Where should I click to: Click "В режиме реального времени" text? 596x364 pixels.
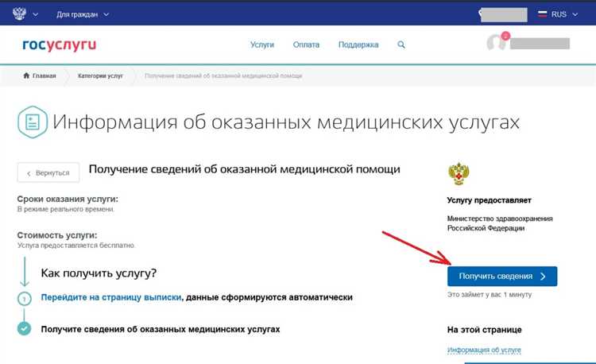(66, 209)
